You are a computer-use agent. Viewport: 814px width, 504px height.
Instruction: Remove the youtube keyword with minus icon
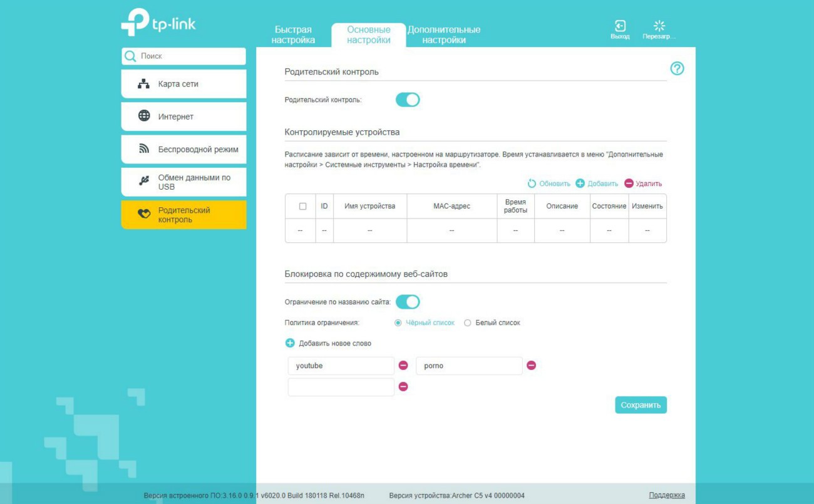(403, 366)
